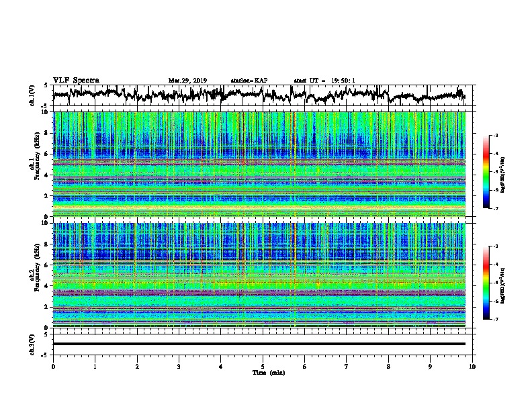532x411 pixels.
Task: Click time axis tick label "2"
Action: 137,367
